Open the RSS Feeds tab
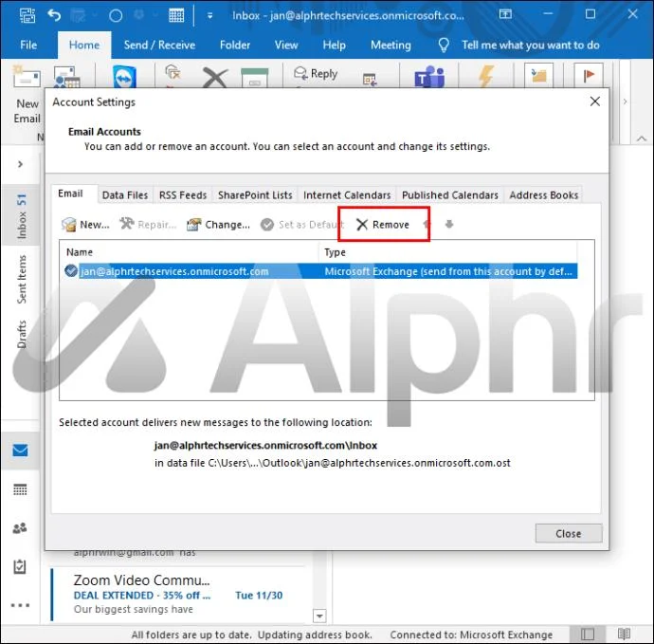The image size is (654, 644). coord(183,195)
